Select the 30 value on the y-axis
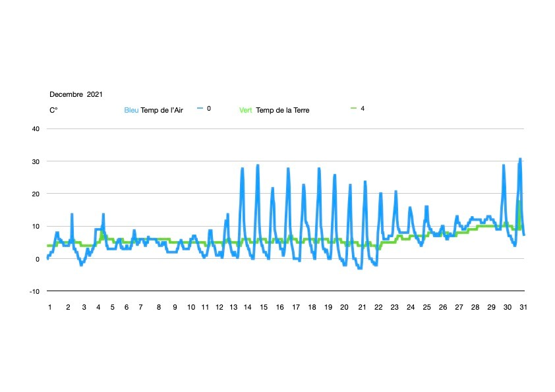The height and width of the screenshot is (392, 555). tap(36, 161)
